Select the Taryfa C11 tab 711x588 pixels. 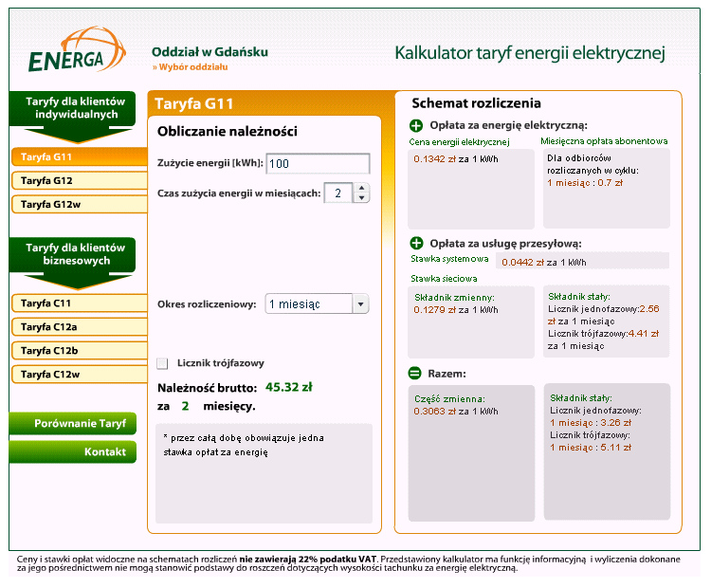[80, 303]
